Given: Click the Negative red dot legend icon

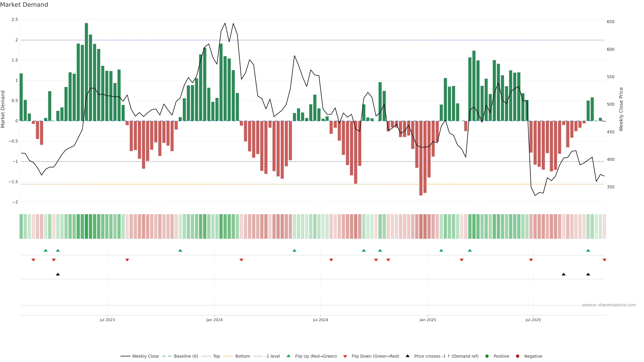Looking at the screenshot, I should [x=518, y=356].
